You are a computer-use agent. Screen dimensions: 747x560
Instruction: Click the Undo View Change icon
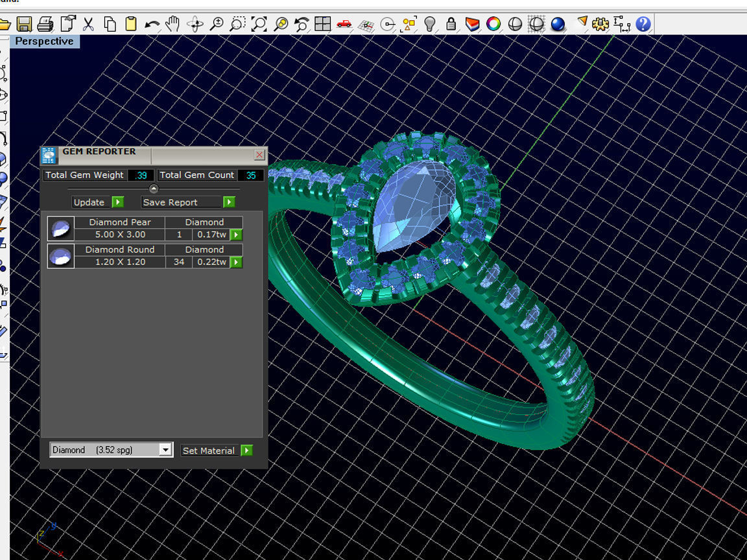click(x=302, y=24)
